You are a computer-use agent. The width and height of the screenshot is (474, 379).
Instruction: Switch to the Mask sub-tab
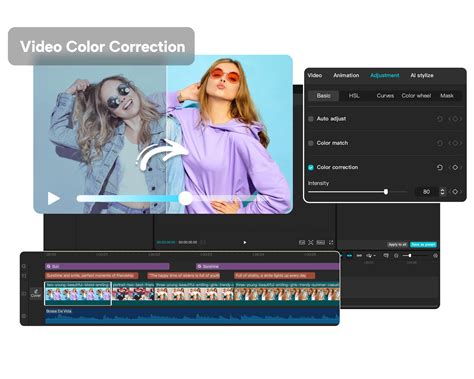(446, 96)
